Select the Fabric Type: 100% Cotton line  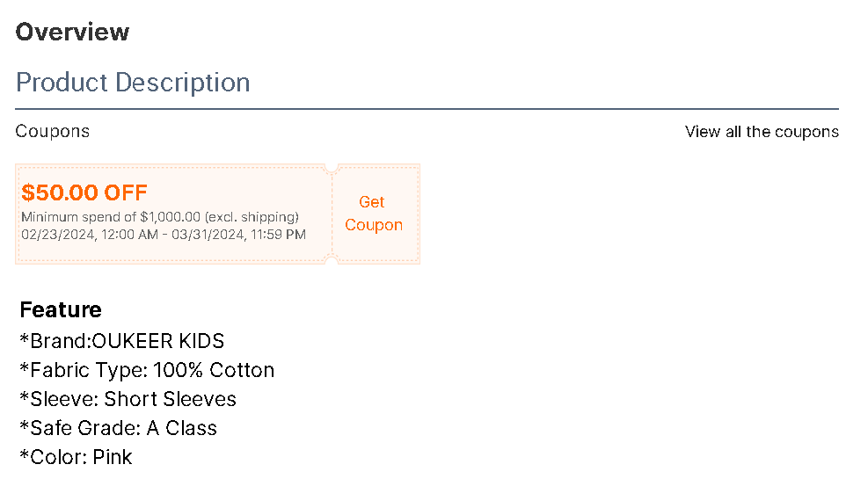(147, 370)
